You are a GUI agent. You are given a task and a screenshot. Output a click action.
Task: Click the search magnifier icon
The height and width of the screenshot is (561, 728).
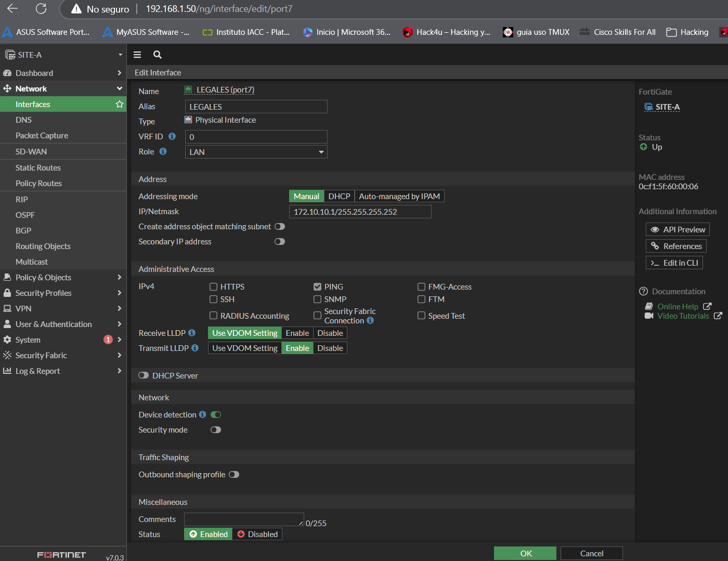tap(157, 55)
